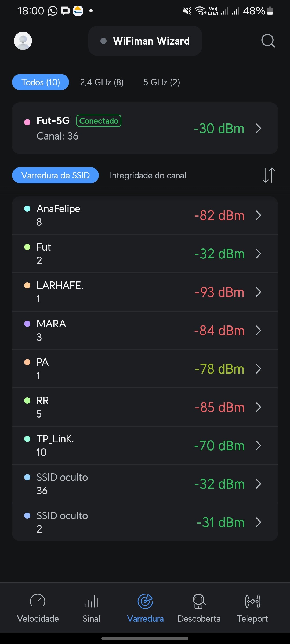Open the Sinal signal bars icon
The width and height of the screenshot is (290, 644).
click(91, 601)
